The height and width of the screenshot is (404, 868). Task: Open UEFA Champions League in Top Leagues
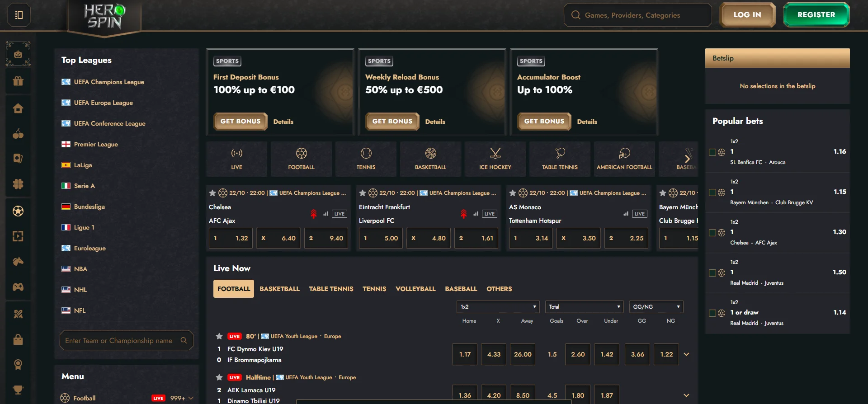[109, 82]
